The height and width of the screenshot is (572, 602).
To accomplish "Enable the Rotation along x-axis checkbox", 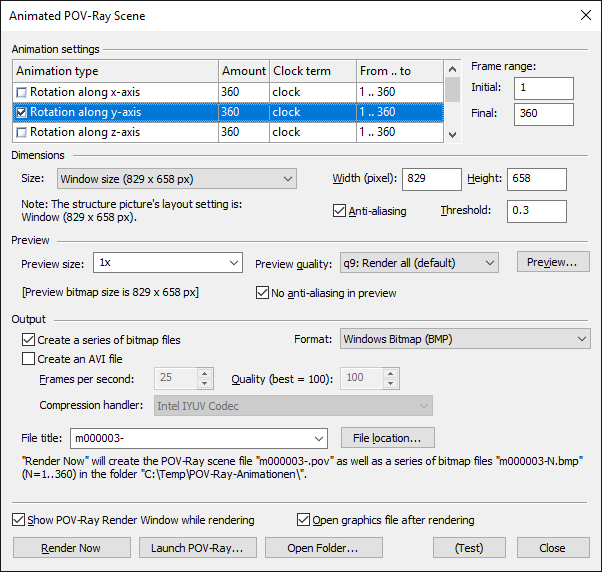I will (22, 92).
